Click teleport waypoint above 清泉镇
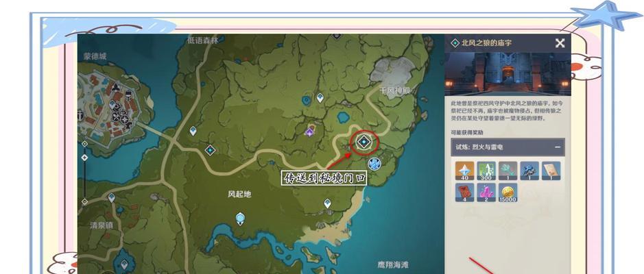The width and height of the screenshot is (644, 274). pyautogui.click(x=112, y=198)
